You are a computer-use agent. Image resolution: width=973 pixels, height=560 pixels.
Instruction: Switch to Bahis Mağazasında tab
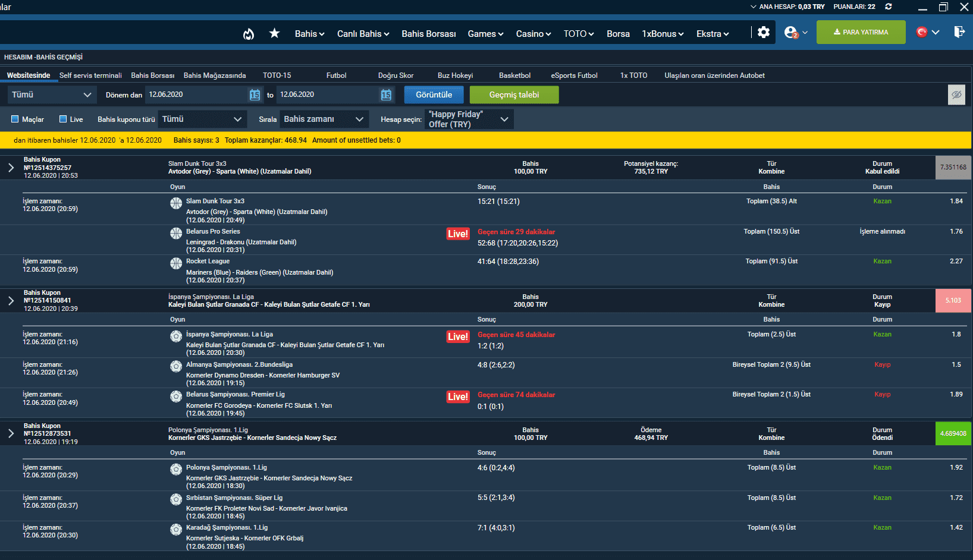(215, 75)
